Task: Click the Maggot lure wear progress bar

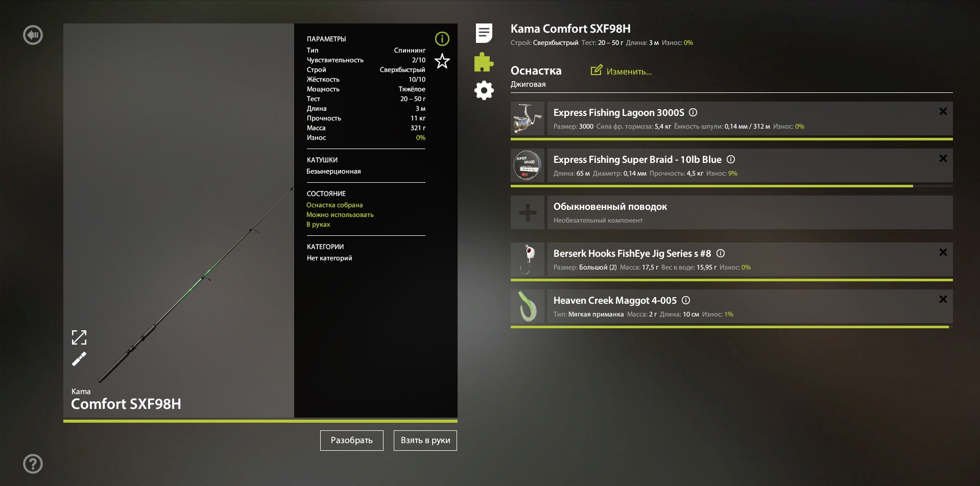Action: coord(732,327)
